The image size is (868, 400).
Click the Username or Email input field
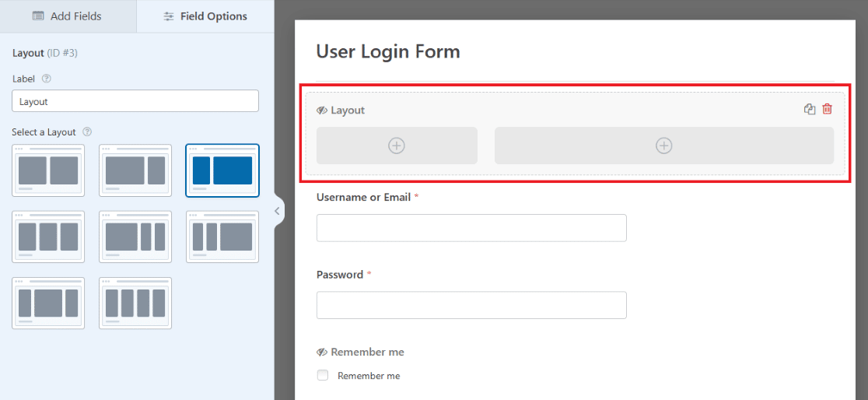pyautogui.click(x=471, y=228)
